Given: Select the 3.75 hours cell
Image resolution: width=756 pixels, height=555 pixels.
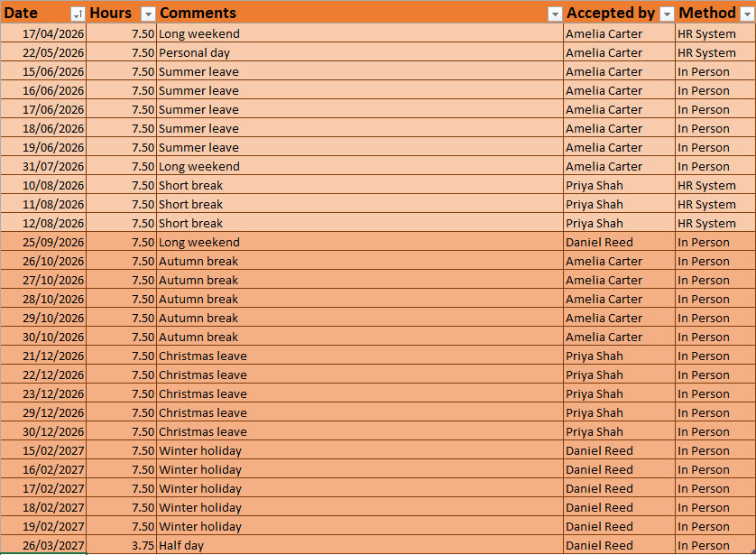Looking at the screenshot, I should click(122, 545).
